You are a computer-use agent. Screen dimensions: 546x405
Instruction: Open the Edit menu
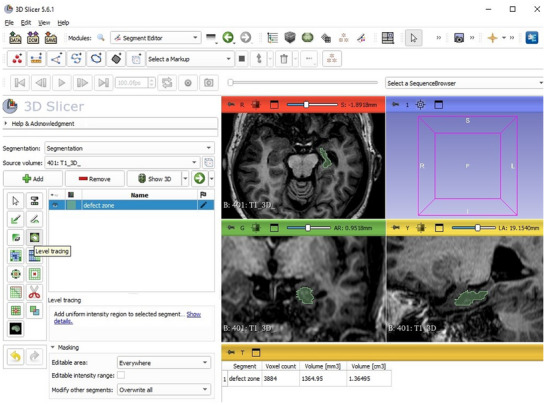click(x=26, y=23)
